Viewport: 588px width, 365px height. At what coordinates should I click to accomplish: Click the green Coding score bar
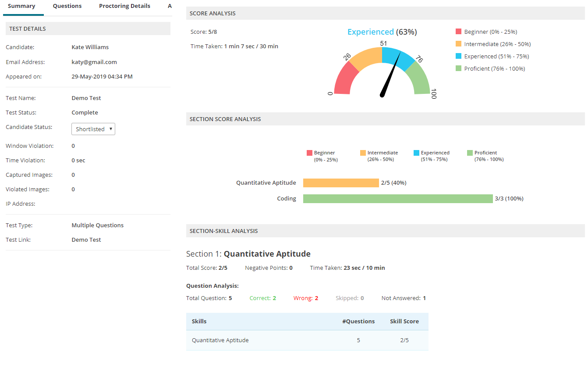(398, 199)
